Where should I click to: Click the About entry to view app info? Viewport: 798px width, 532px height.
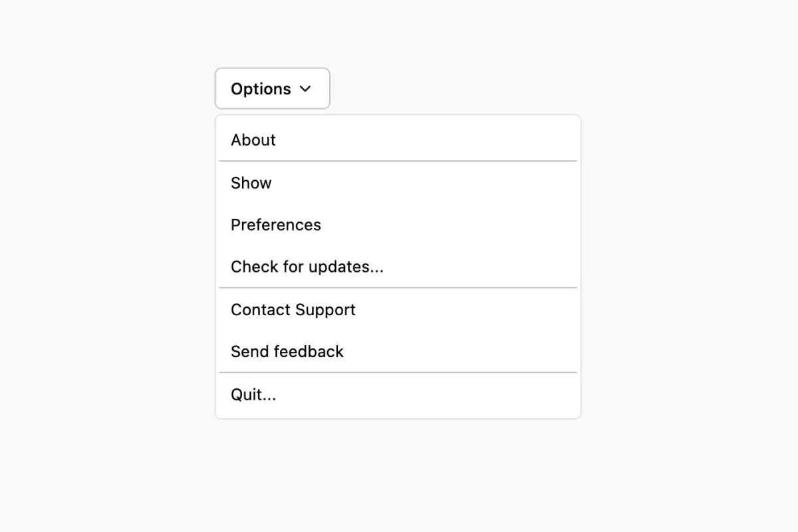[x=253, y=140]
